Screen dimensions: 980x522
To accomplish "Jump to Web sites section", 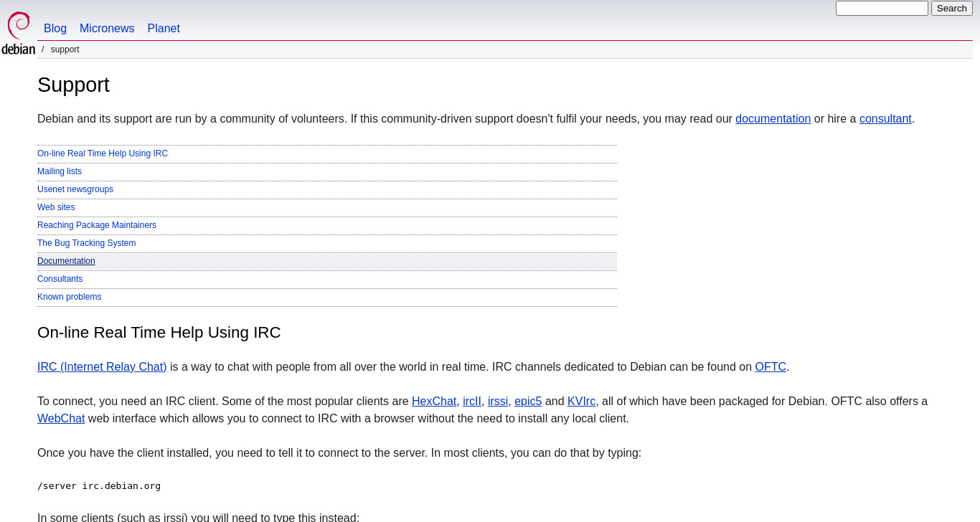I will click(56, 207).
